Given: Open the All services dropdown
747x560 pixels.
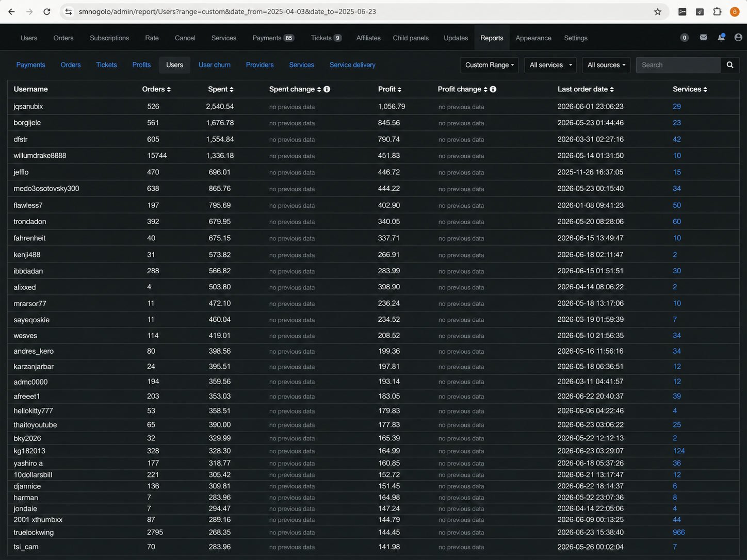Looking at the screenshot, I should tap(551, 65).
